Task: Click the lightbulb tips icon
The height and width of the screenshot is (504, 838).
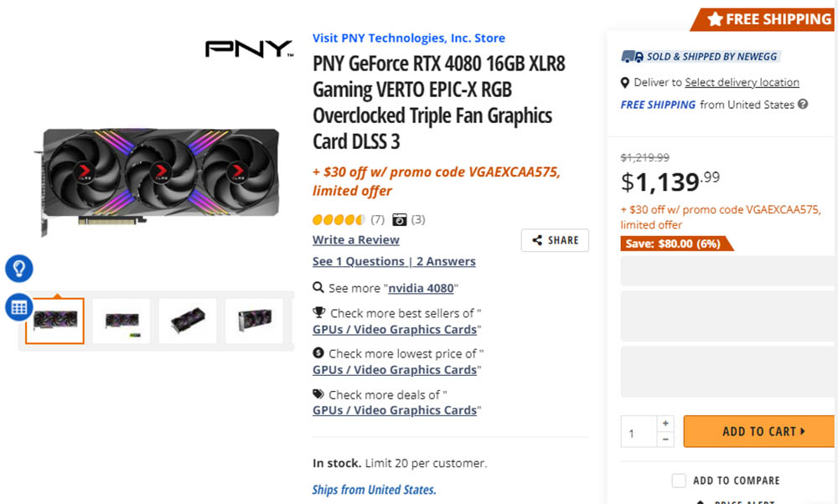Action: click(x=19, y=269)
